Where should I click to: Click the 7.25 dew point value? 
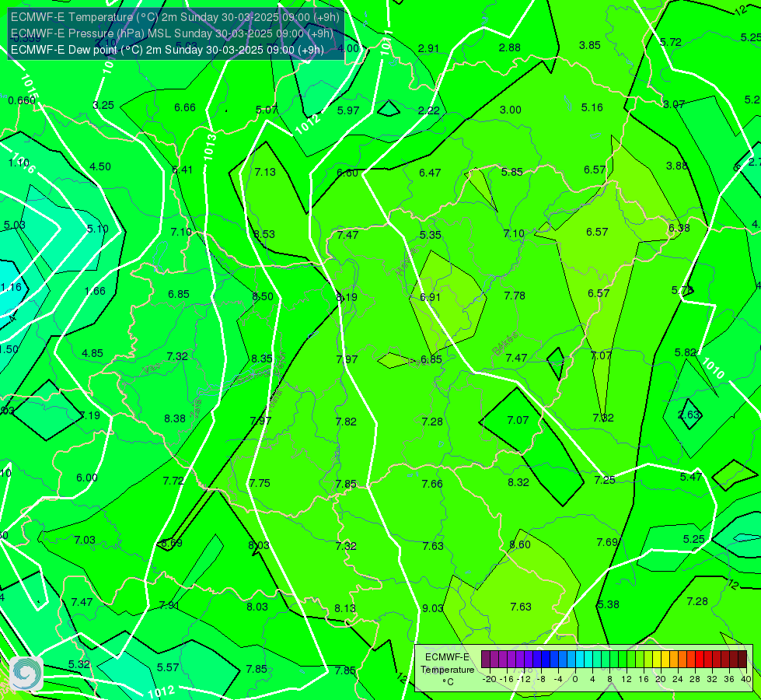(x=605, y=480)
